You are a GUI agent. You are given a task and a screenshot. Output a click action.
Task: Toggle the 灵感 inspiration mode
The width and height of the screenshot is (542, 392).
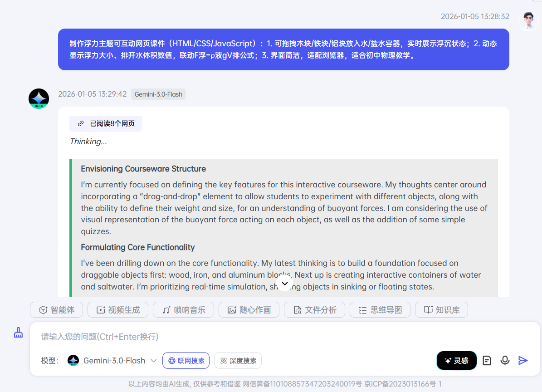(x=456, y=360)
